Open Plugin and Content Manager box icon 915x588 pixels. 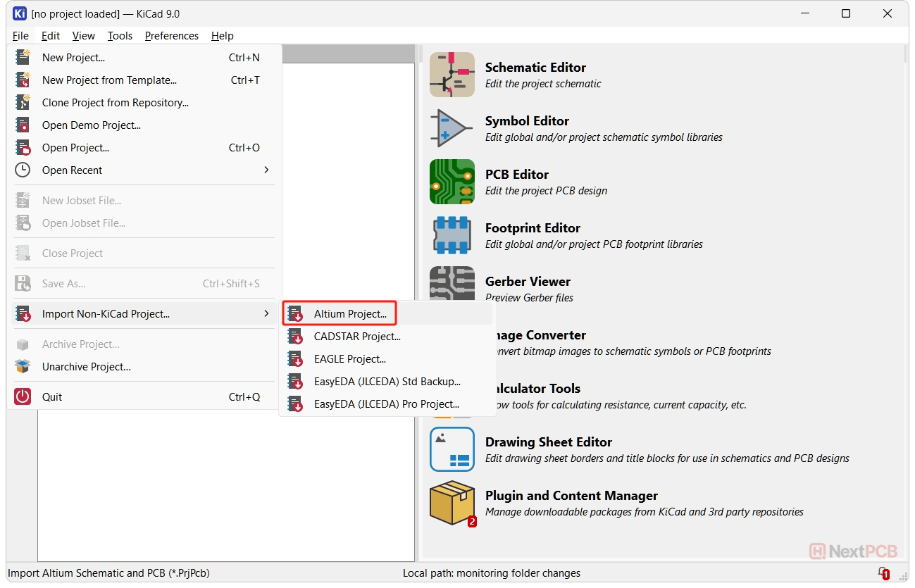pos(452,503)
